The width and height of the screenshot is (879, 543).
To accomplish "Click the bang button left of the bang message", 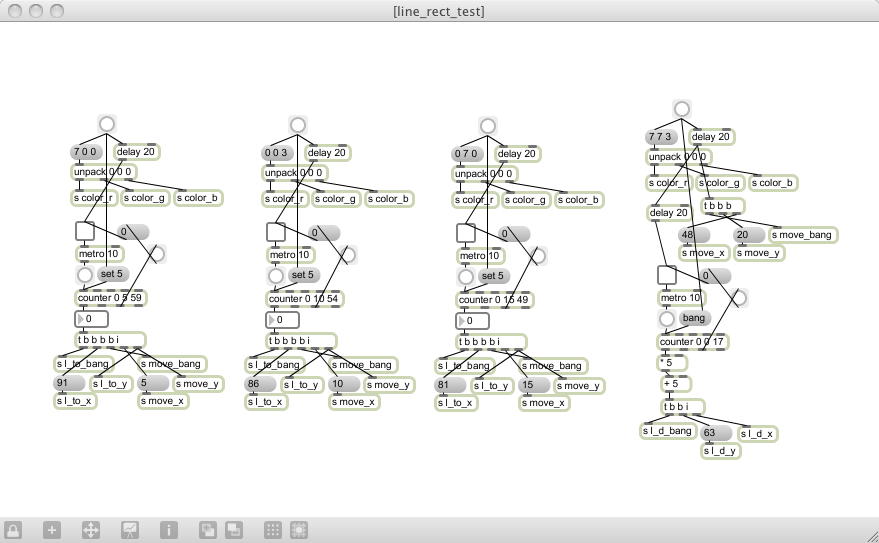I will click(666, 319).
